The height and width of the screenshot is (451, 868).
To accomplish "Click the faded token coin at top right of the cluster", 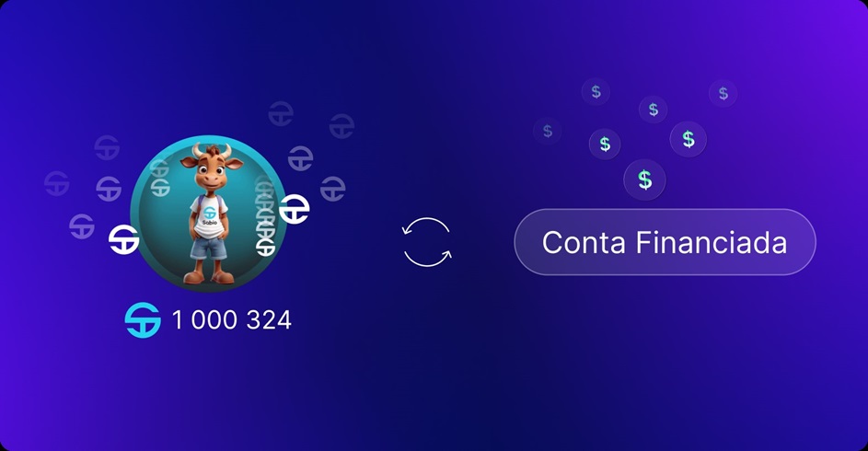I will click(341, 126).
